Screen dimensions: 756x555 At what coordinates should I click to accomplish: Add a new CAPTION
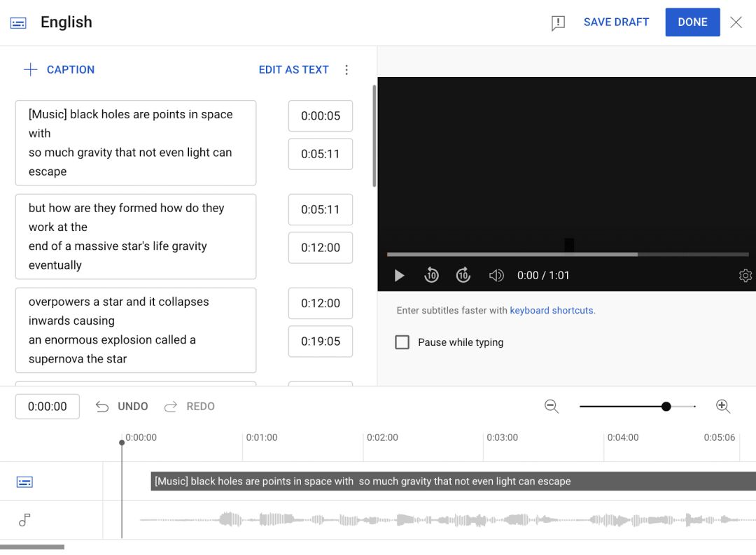coord(59,69)
